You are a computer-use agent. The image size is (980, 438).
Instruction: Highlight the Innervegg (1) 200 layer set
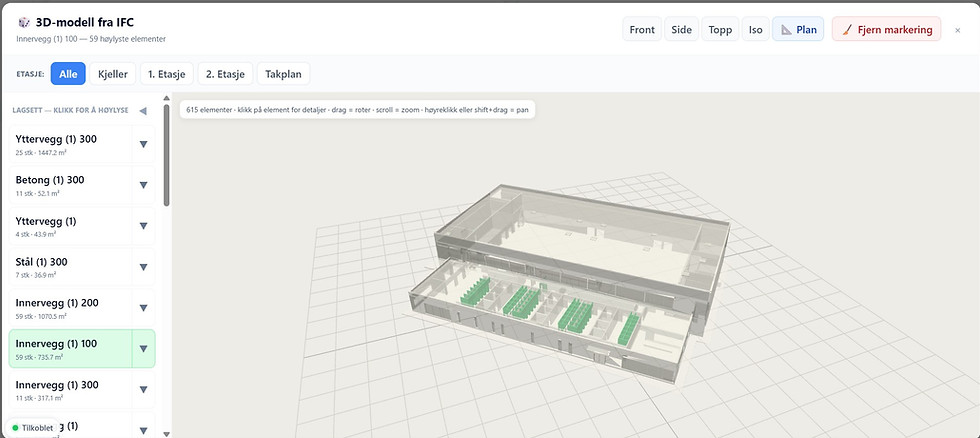tap(70, 308)
